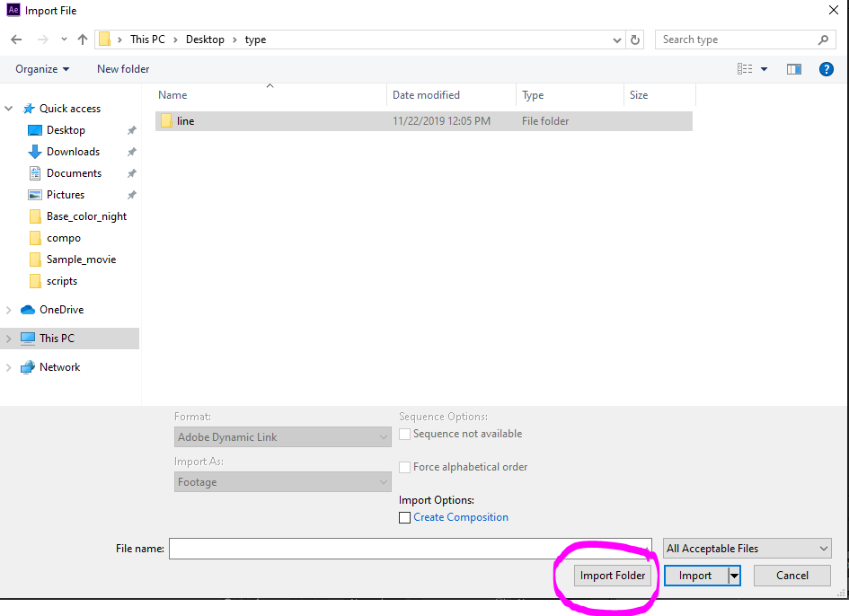The image size is (849, 616).
Task: Click the circled Import Folder button
Action: 613,575
